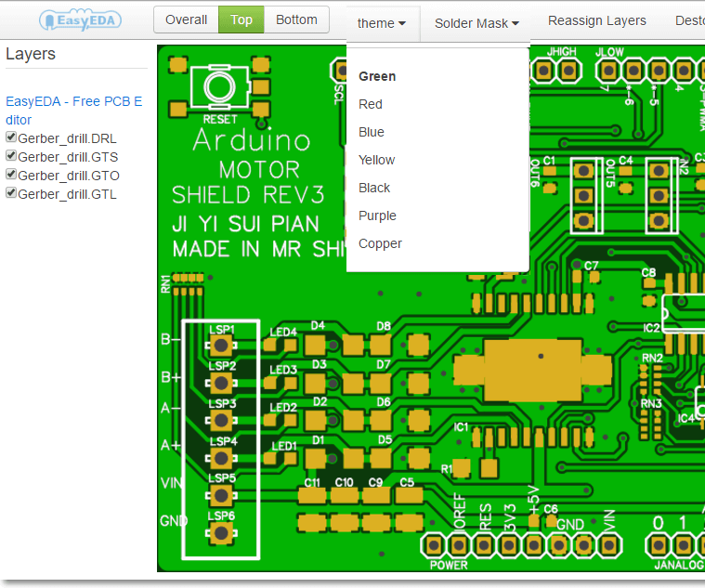Uncheck the Gerber_drill.GTS layer

pyautogui.click(x=11, y=156)
